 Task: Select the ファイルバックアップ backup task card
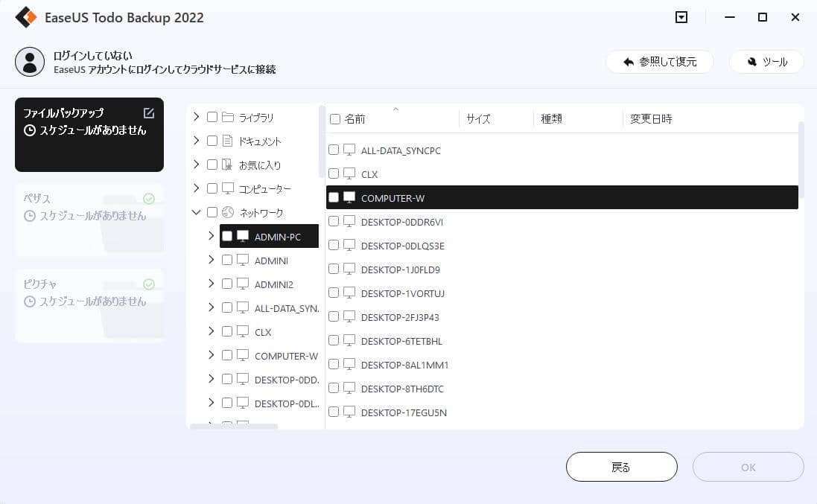pos(89,134)
